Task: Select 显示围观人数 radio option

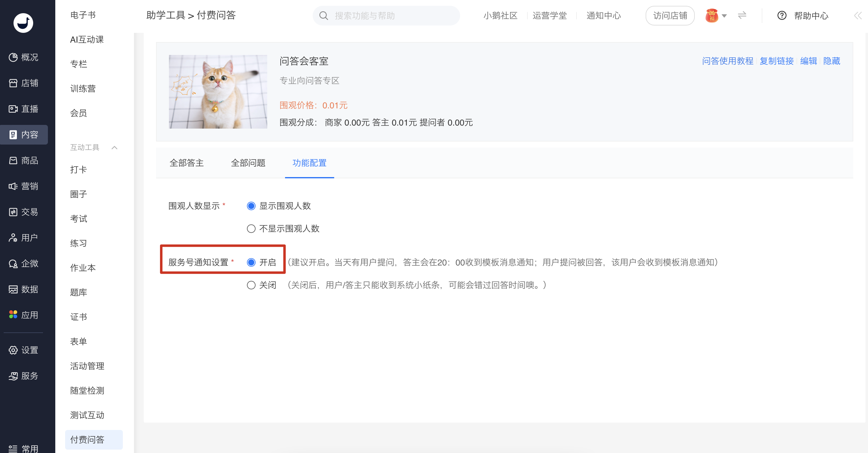Action: coord(251,206)
